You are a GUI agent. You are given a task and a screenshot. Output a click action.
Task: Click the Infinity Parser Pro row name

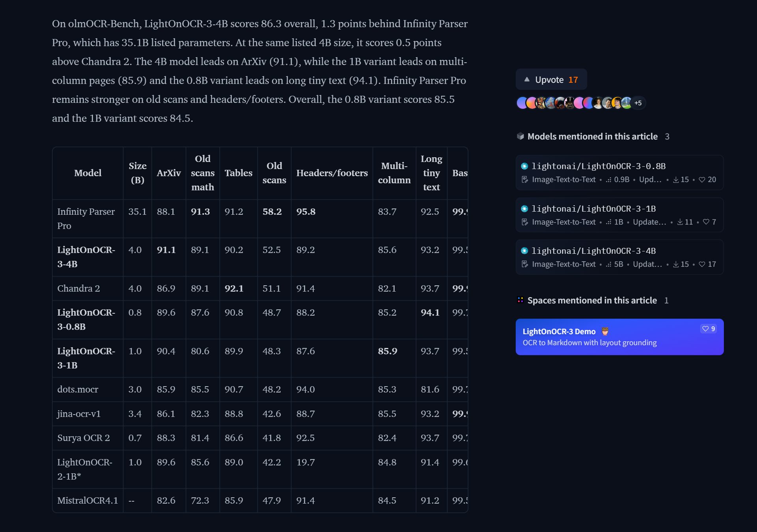[86, 219]
